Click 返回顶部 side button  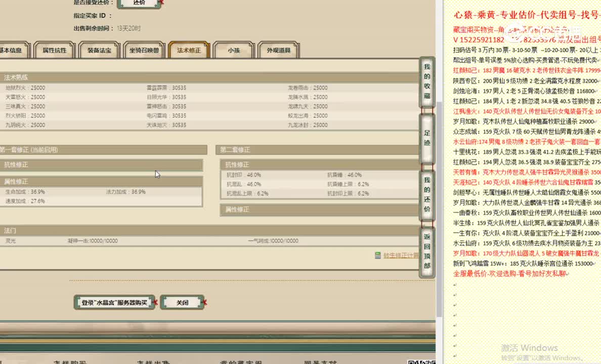pyautogui.click(x=427, y=251)
